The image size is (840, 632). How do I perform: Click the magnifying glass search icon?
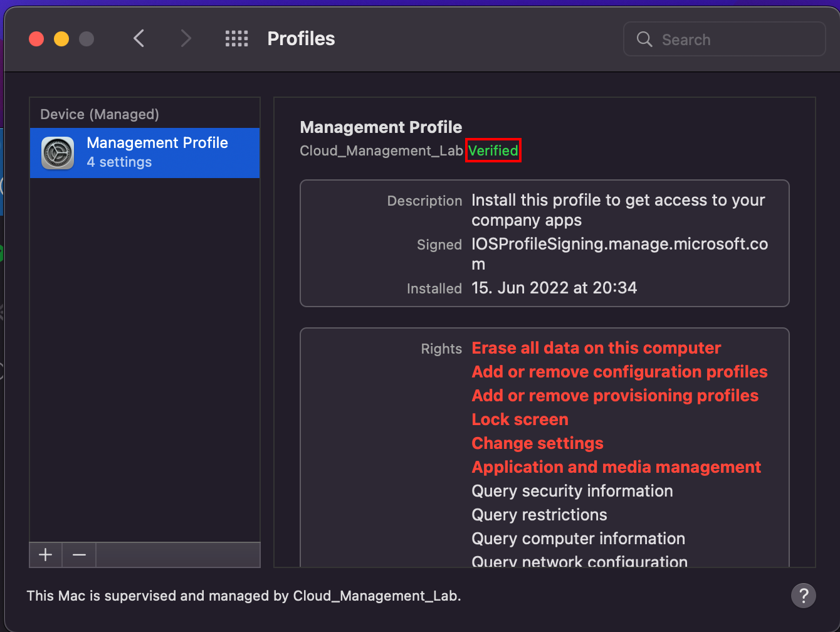pos(644,39)
